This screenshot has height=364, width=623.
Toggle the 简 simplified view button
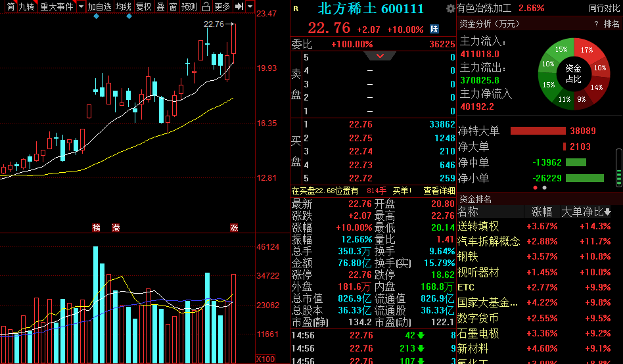tap(11, 7)
